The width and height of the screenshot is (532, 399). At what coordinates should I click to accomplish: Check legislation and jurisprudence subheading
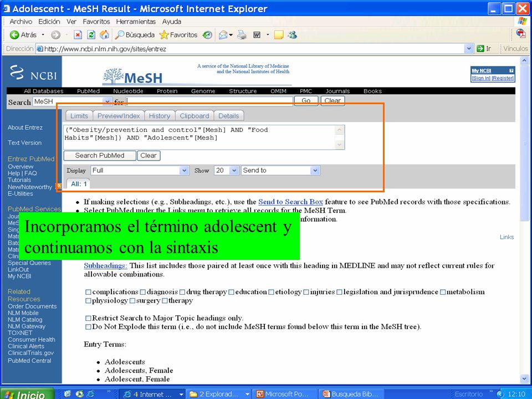click(x=339, y=292)
